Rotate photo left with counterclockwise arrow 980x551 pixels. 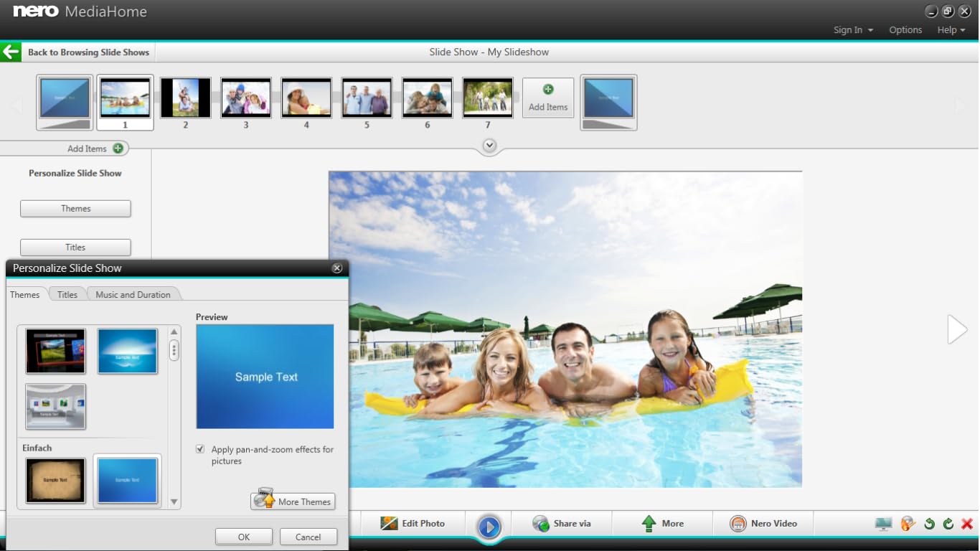[930, 524]
